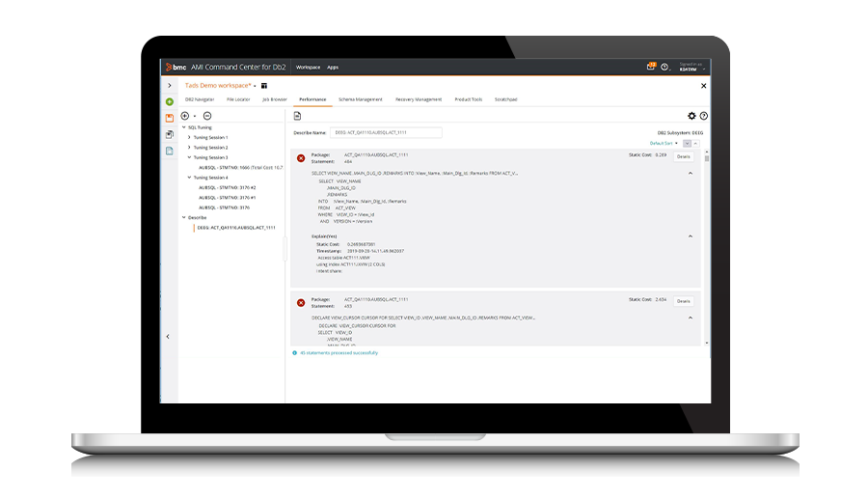This screenshot has height=498, width=868.
Task: Click the circled plus add icon above tree
Action: pyautogui.click(x=185, y=116)
